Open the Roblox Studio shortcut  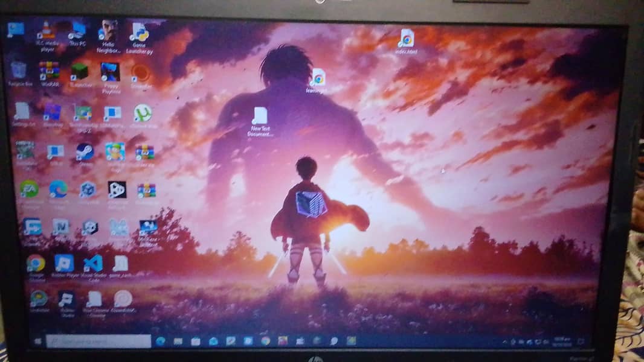coord(66,303)
